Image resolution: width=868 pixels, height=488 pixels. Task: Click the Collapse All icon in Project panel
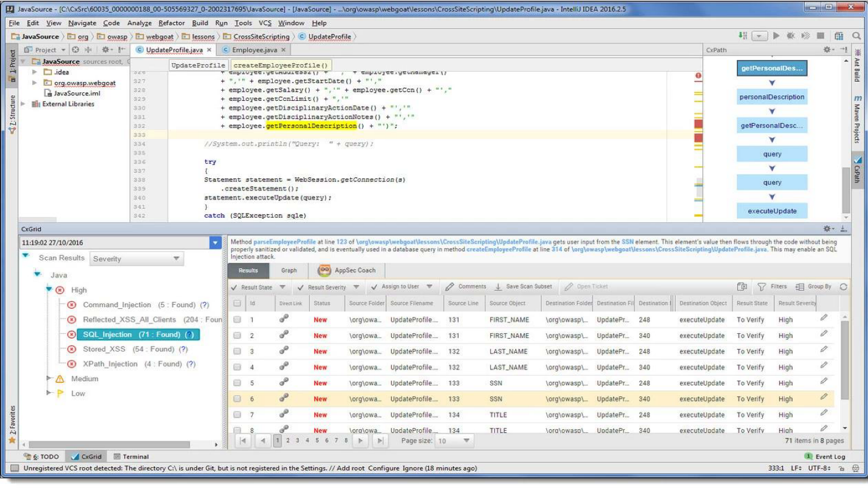coord(89,50)
